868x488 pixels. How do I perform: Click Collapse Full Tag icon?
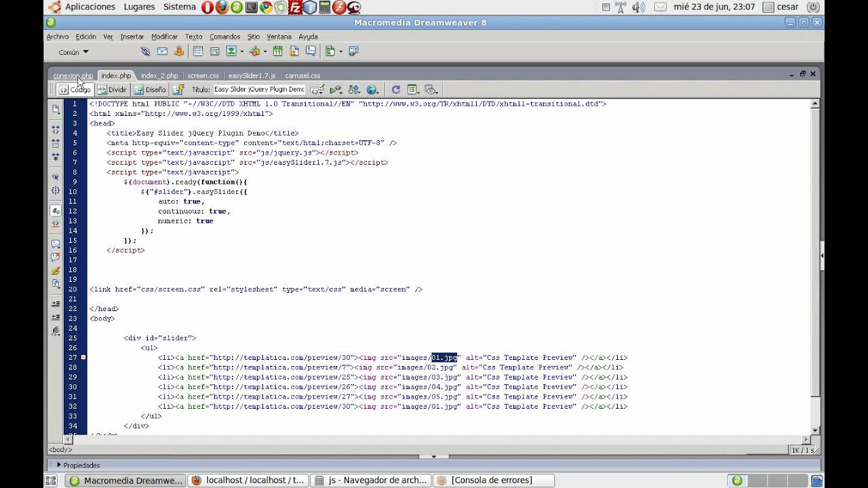[56, 129]
